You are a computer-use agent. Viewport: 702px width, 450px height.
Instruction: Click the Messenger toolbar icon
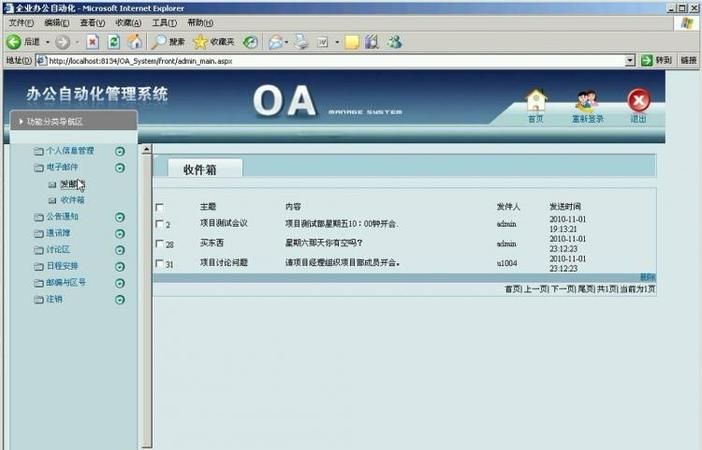[x=394, y=42]
